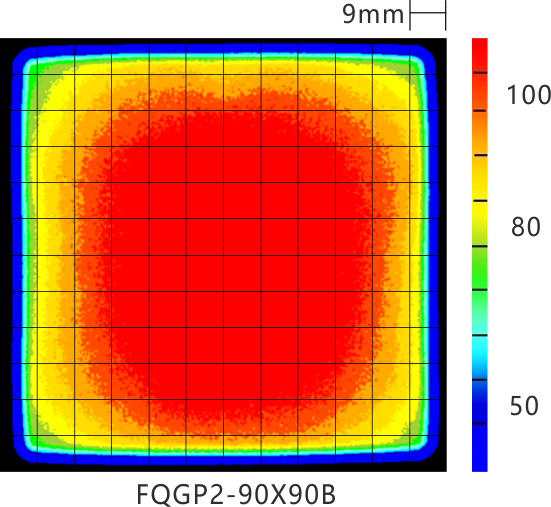This screenshot has height=507, width=551.
Task: Click the orange band of the color bar
Action: (480, 133)
